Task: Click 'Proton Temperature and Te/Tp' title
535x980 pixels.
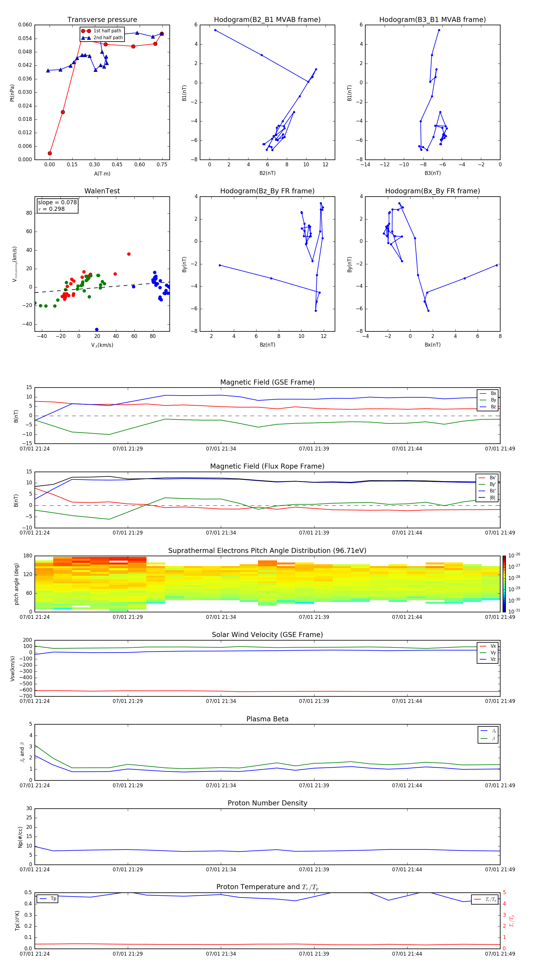Action: click(267, 887)
